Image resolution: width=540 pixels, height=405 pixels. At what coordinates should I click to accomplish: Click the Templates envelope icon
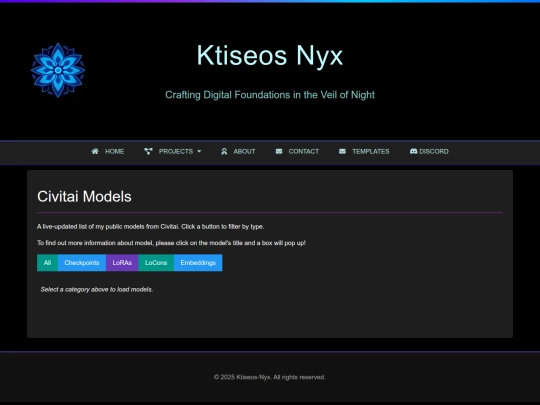342,151
